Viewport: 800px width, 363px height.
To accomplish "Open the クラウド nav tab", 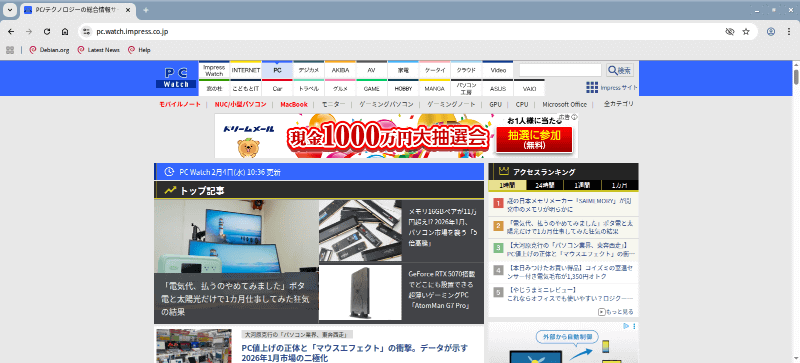I will pos(466,70).
